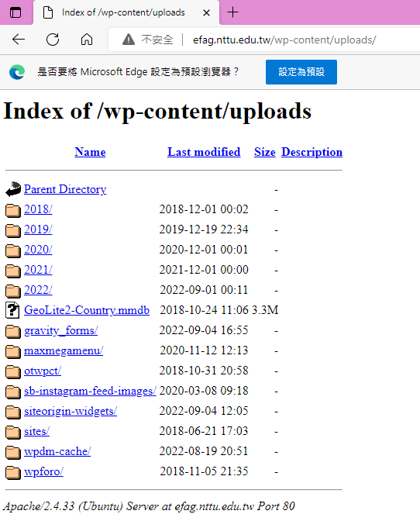
Task: Click the folder icon beside siteorigin-widgets/
Action: (13, 412)
